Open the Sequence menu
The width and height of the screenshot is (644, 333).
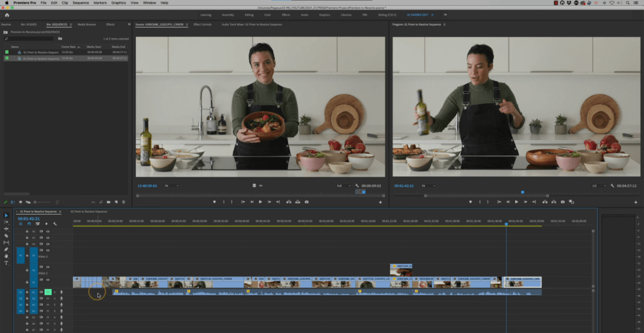point(80,3)
